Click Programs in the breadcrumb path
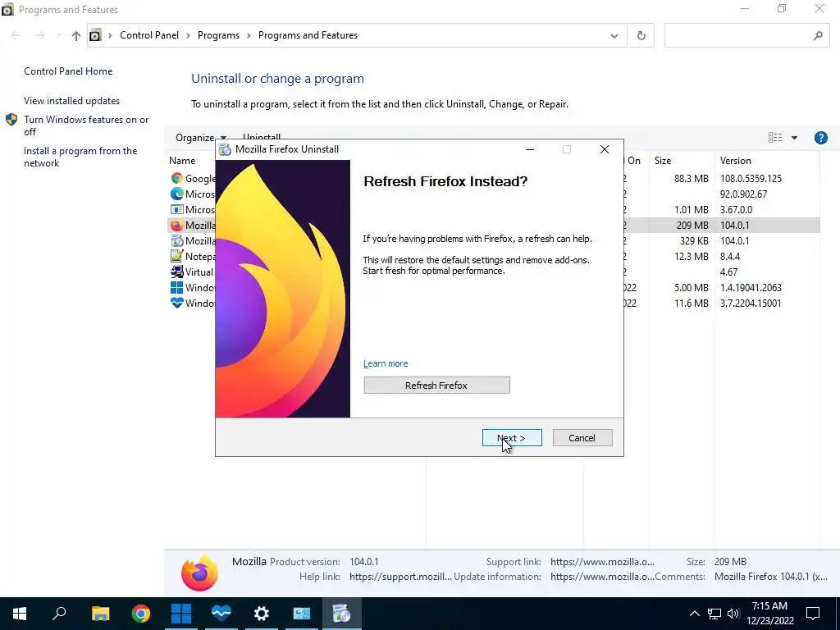The height and width of the screenshot is (630, 840). pyautogui.click(x=218, y=35)
